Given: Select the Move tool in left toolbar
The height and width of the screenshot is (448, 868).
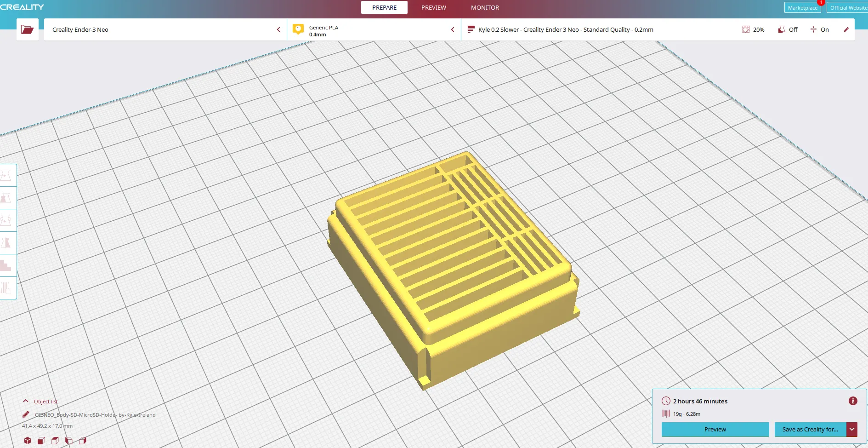Looking at the screenshot, I should (x=6, y=175).
